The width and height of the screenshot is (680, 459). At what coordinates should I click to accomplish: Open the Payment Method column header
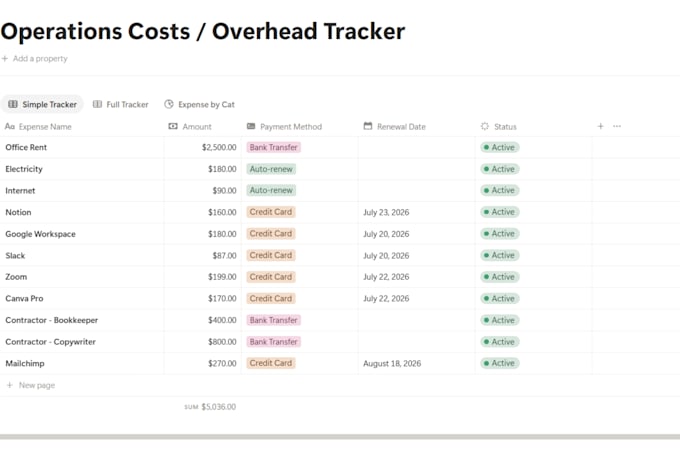tap(284, 127)
